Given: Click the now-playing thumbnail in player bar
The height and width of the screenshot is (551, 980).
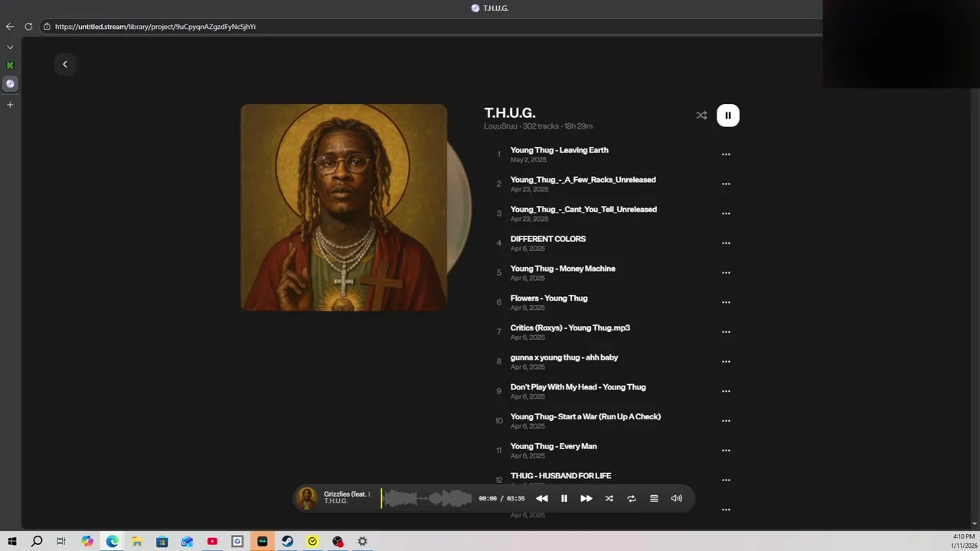Looking at the screenshot, I should [307, 498].
